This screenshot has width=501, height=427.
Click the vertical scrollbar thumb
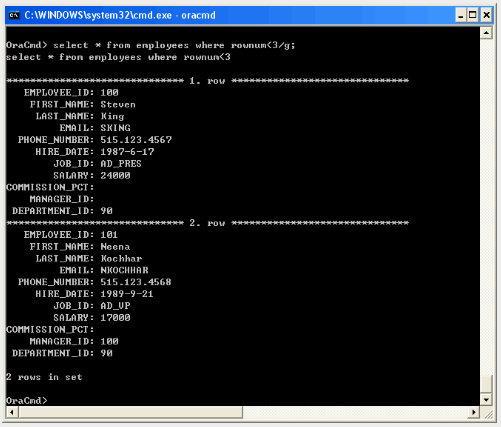pos(486,384)
